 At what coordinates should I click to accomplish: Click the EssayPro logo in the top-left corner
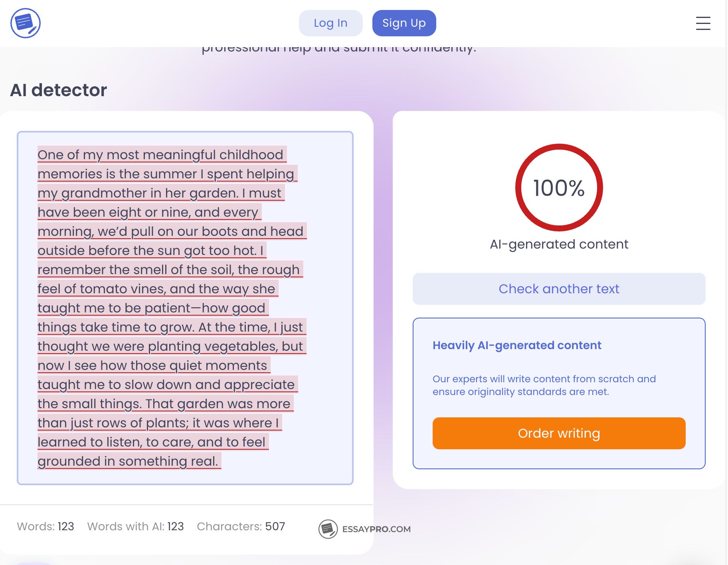(26, 23)
